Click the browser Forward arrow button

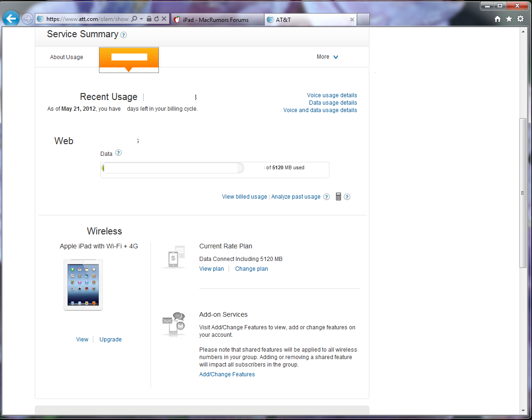coord(27,19)
